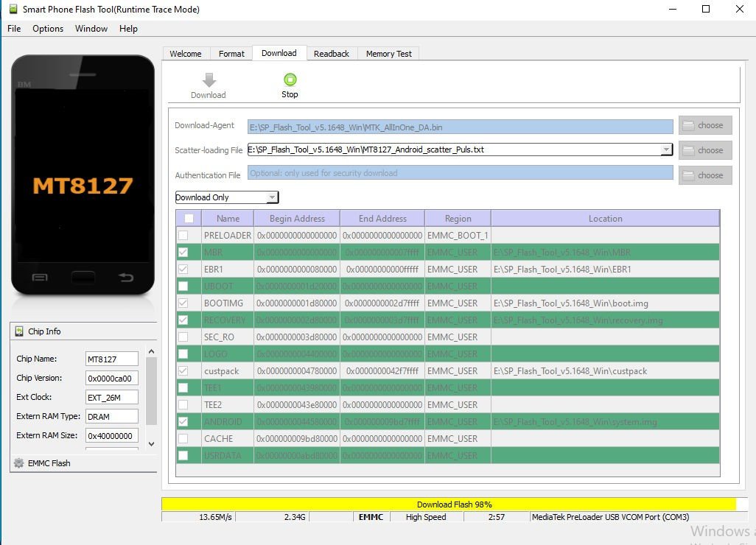Click the yellow Download Flash progress bar
756x545 pixels.
448,504
